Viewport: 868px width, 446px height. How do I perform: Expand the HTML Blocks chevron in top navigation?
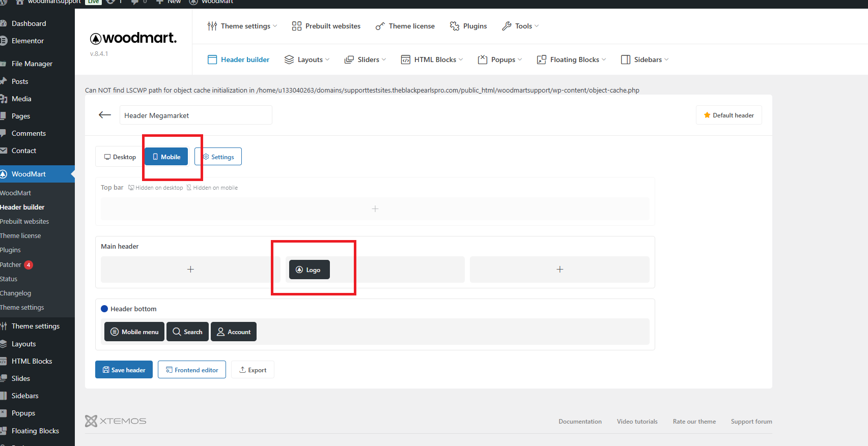point(461,60)
